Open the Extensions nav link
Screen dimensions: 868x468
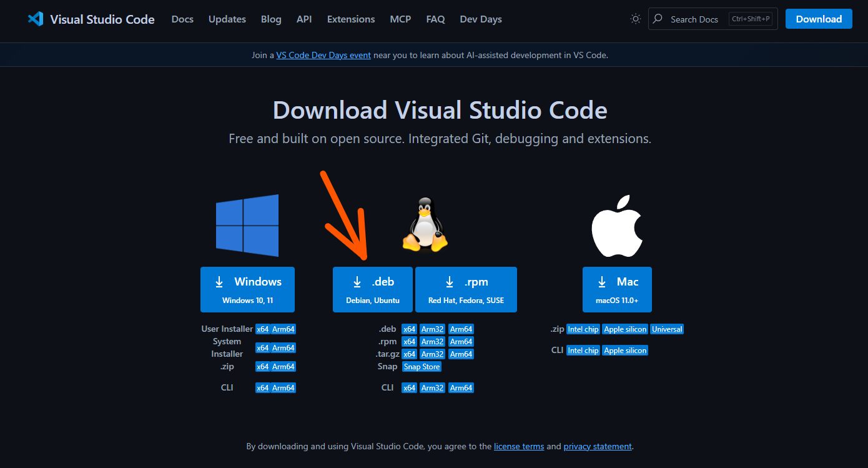(351, 19)
